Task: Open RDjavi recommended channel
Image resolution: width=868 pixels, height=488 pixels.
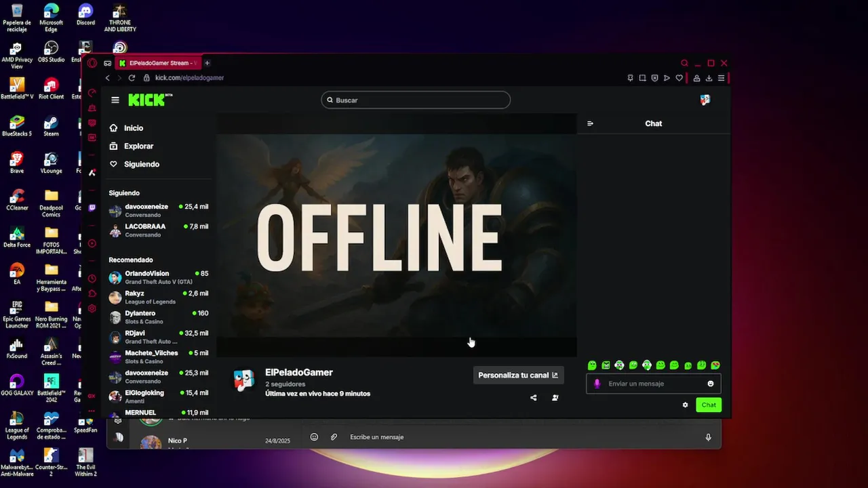Action: [x=159, y=337]
